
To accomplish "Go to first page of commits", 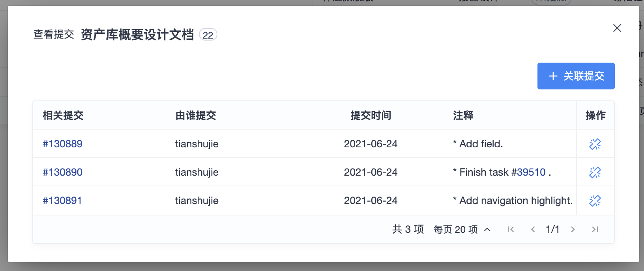I will pyautogui.click(x=511, y=229).
